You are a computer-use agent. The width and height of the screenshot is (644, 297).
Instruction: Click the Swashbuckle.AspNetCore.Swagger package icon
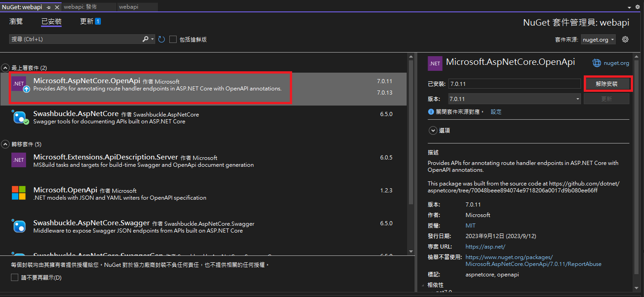pyautogui.click(x=19, y=226)
